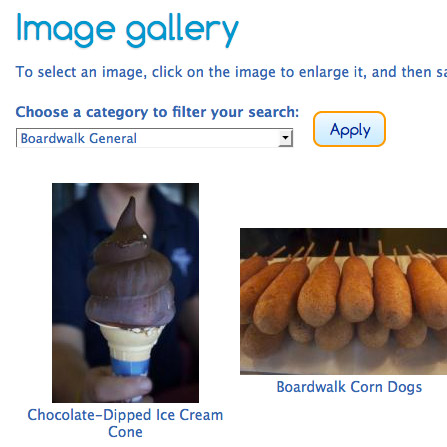
Task: Click the word 'gallery' in the page title
Action: pyautogui.click(x=182, y=31)
